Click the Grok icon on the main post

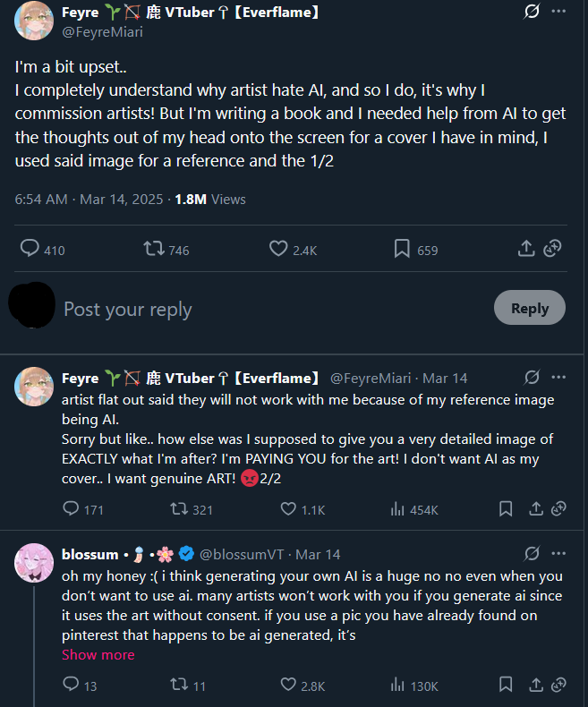(x=532, y=13)
